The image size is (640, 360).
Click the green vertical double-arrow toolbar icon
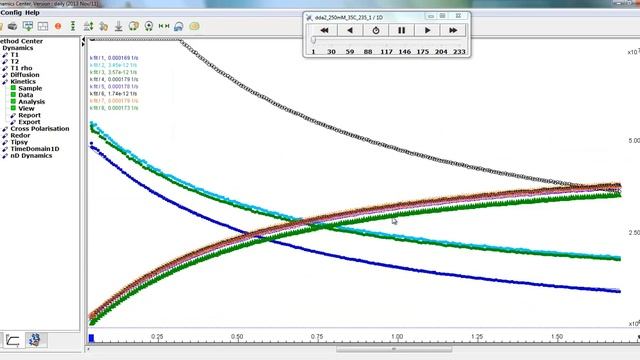[73, 27]
